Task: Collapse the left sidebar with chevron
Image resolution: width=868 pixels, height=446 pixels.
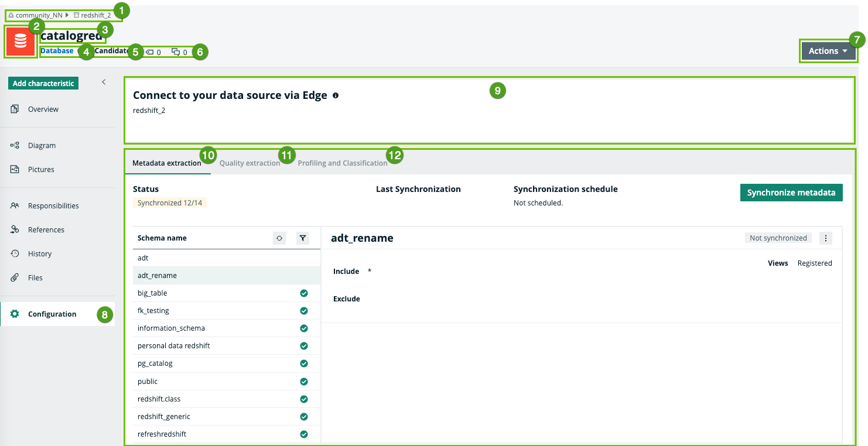Action: coord(104,82)
